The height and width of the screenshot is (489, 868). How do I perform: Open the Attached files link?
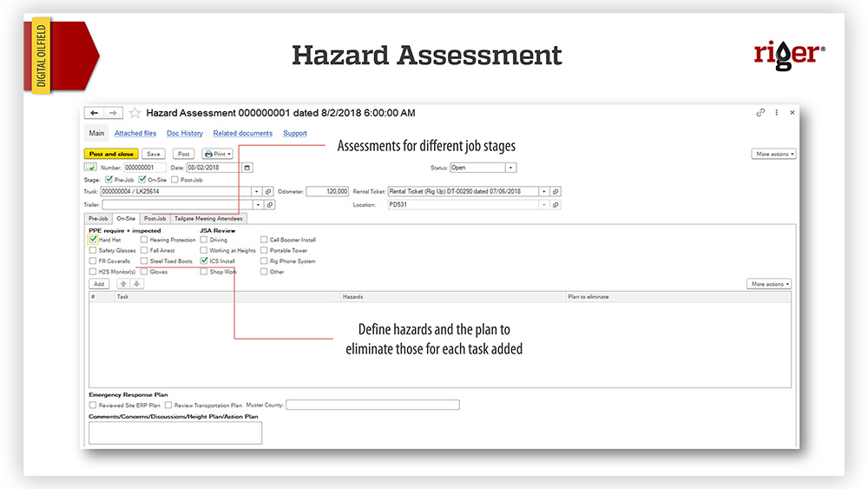(135, 134)
